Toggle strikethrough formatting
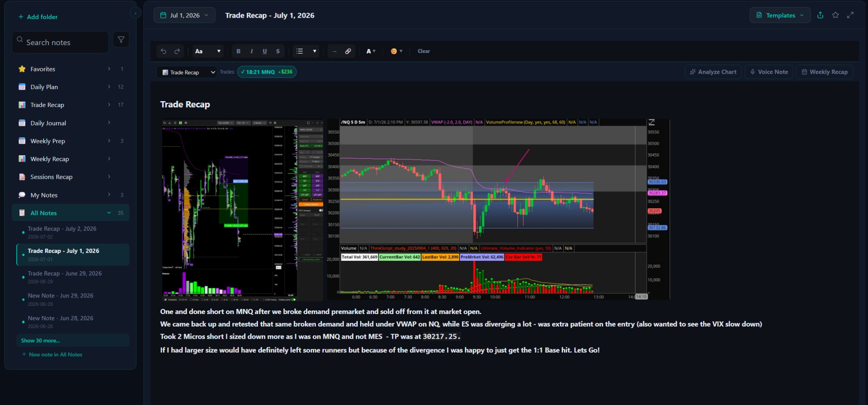The image size is (868, 405). [278, 51]
